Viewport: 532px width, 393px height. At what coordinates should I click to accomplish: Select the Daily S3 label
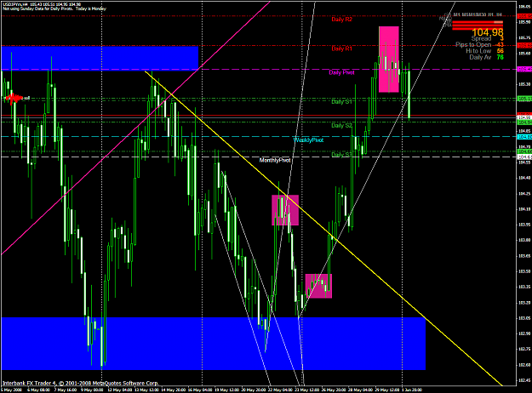click(x=341, y=155)
